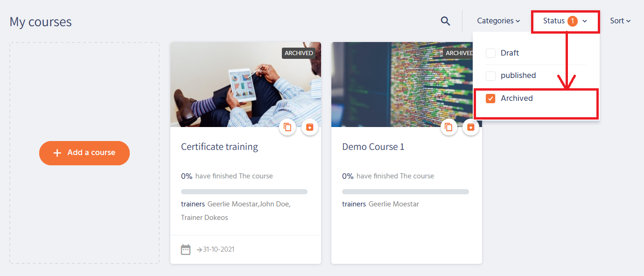Expand the Sort dropdown
Image resolution: width=644 pixels, height=276 pixels.
point(620,21)
